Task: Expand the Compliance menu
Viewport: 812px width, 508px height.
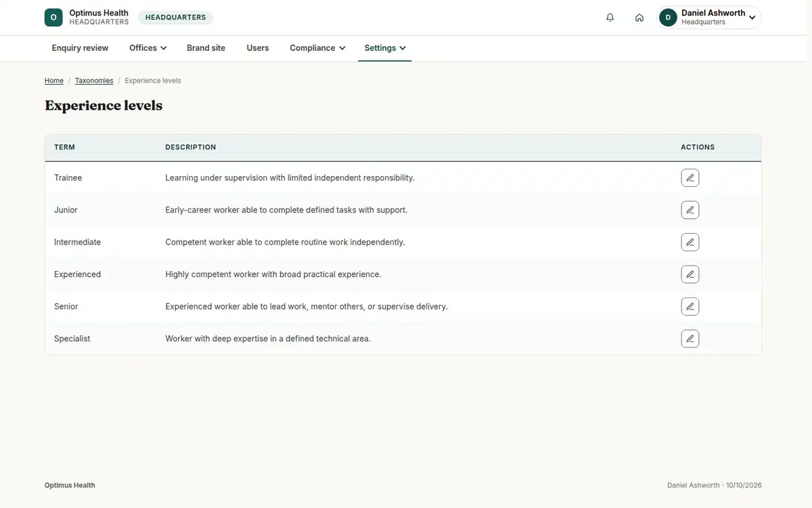Action: pos(317,48)
